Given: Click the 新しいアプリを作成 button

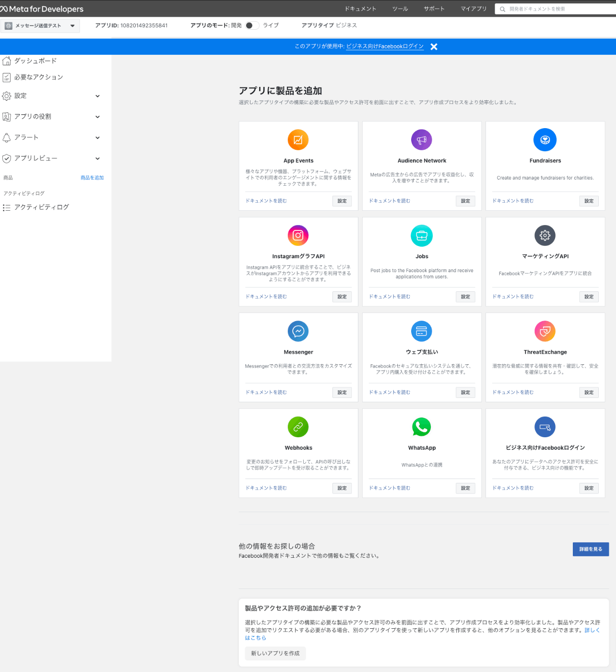Looking at the screenshot, I should click(275, 653).
